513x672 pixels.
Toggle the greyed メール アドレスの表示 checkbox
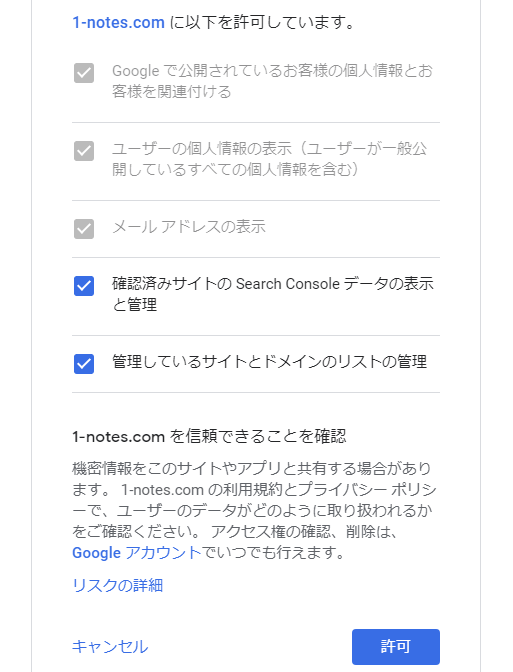(84, 229)
